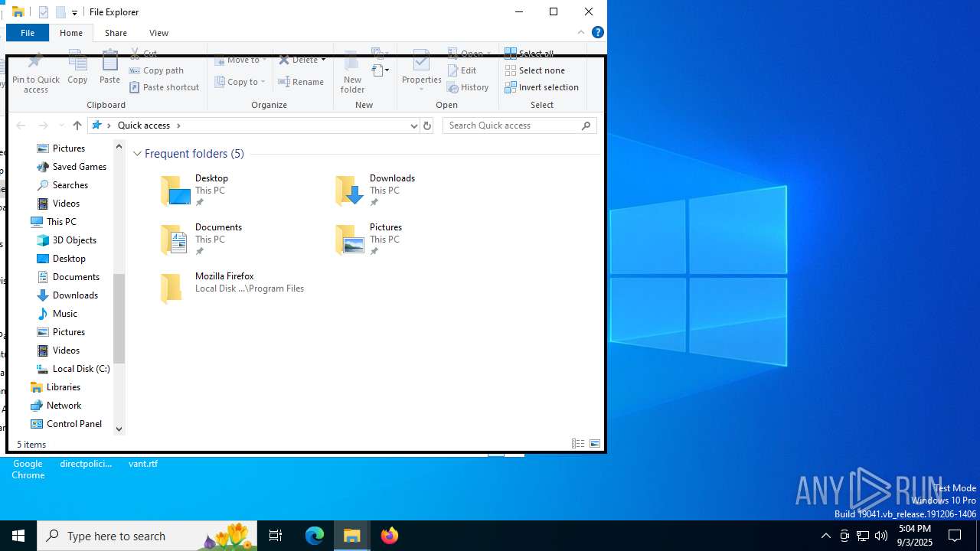Click the Back navigation arrow
The width and height of the screenshot is (980, 551).
pos(21,126)
